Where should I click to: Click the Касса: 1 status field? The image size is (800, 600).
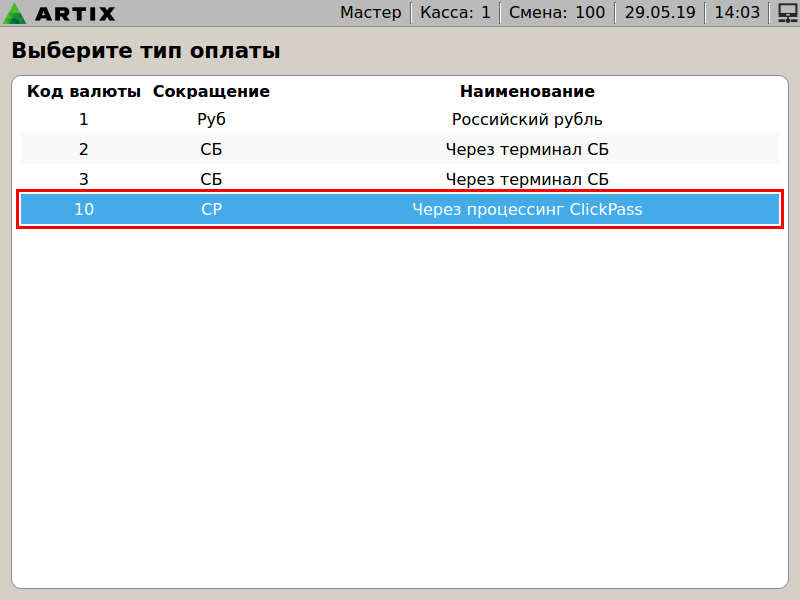(x=455, y=13)
